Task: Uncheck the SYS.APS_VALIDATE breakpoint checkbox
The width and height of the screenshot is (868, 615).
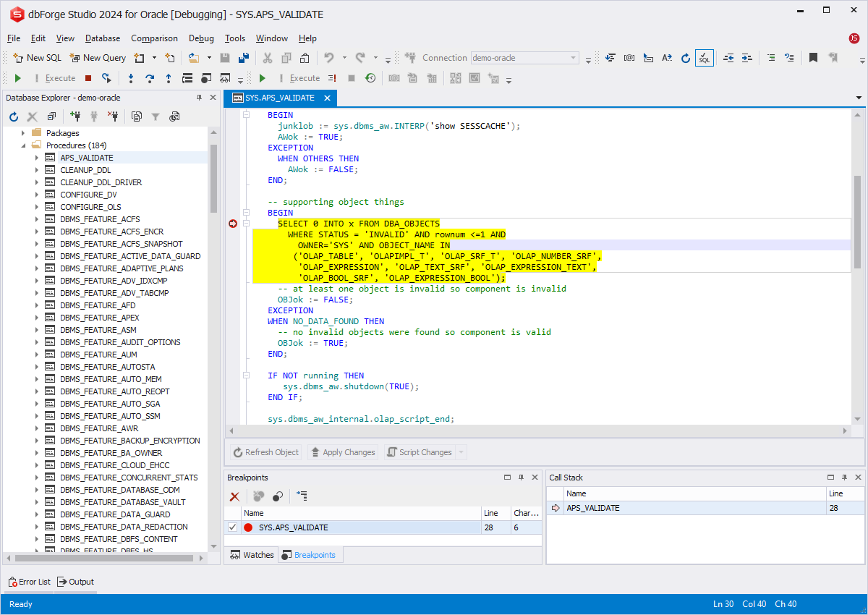Action: pos(232,527)
